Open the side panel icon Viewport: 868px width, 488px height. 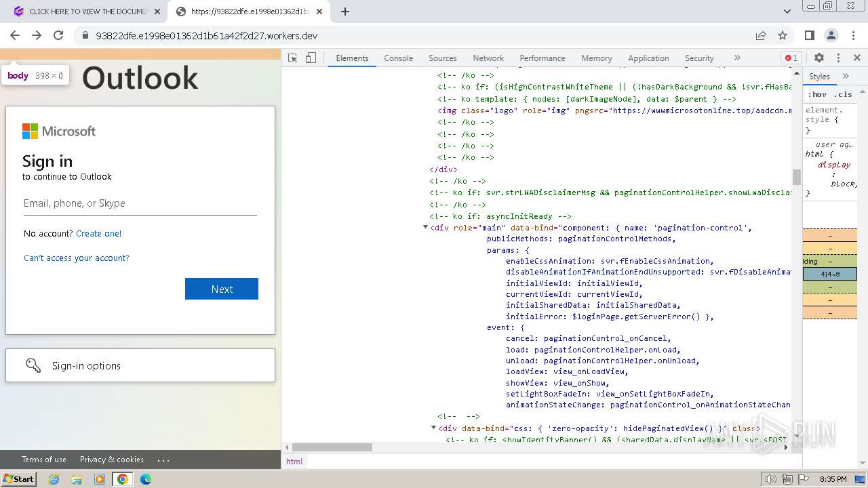[810, 35]
